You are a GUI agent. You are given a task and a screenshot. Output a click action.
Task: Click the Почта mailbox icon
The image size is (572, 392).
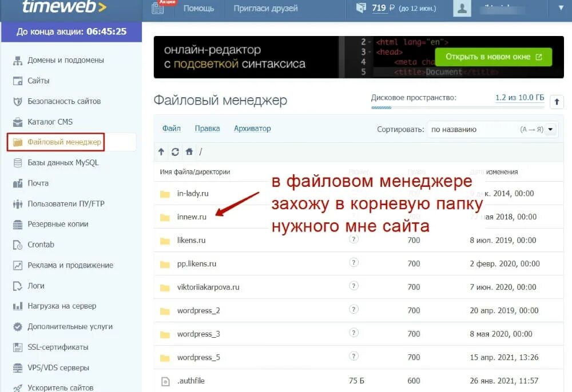[x=18, y=183]
